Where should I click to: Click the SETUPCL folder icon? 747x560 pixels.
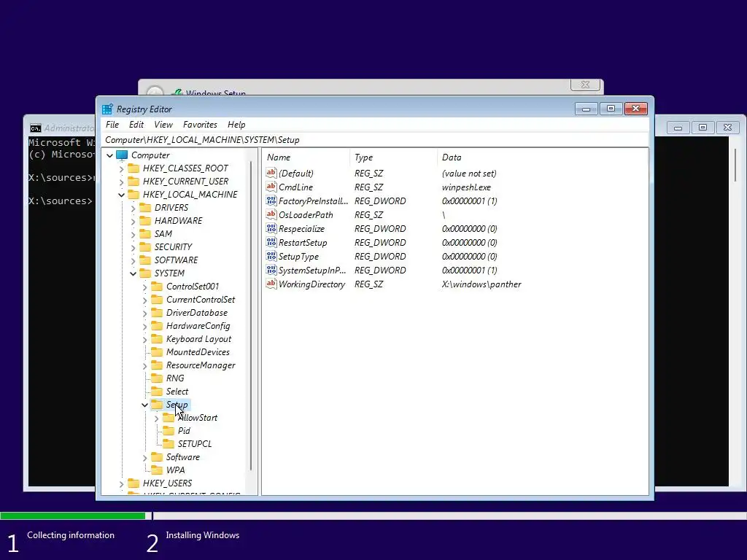(x=169, y=444)
